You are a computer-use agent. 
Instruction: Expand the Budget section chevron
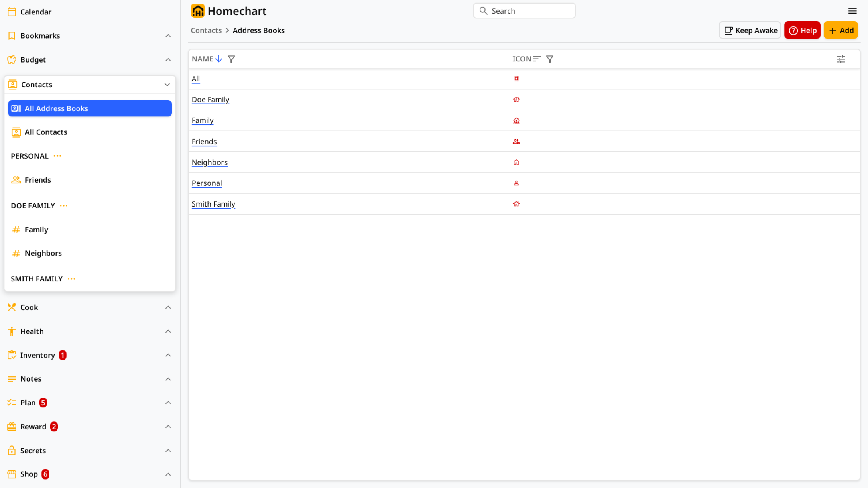[x=168, y=60]
